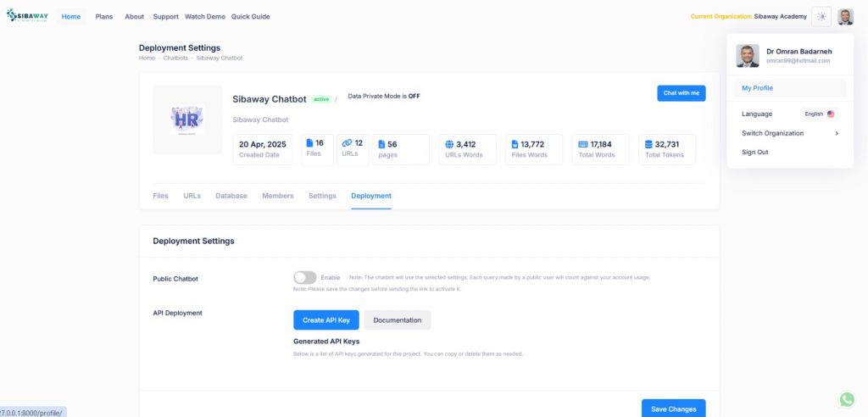Switch to the Files tab
Viewport: 868px width, 417px height.
pos(160,196)
